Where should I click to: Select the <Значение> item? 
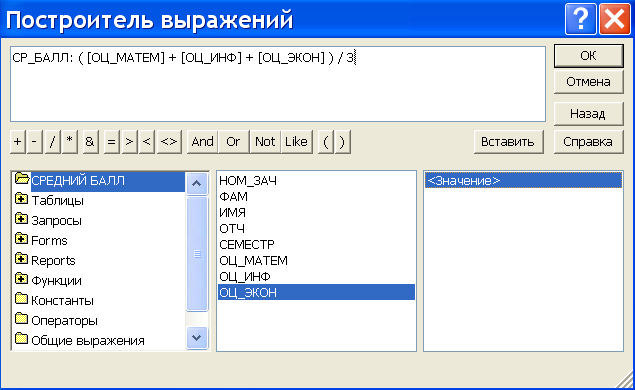coord(523,181)
